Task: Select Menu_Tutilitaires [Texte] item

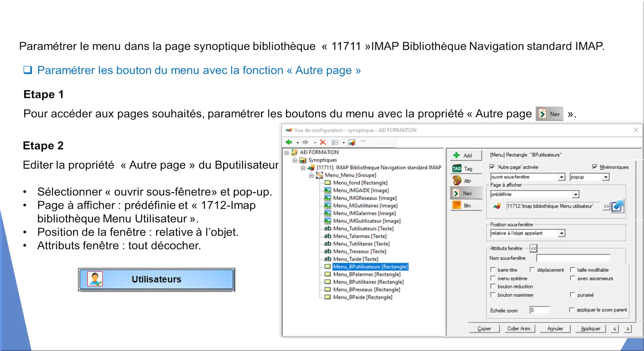Action: [x=361, y=244]
